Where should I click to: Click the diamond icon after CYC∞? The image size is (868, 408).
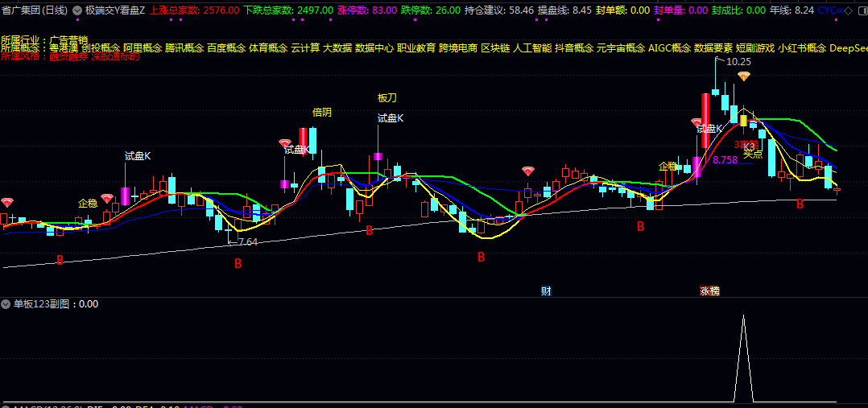849,10
